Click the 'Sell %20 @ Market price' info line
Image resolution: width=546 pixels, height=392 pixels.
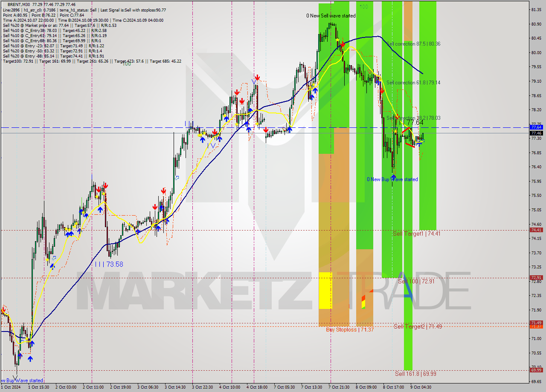[59, 25]
